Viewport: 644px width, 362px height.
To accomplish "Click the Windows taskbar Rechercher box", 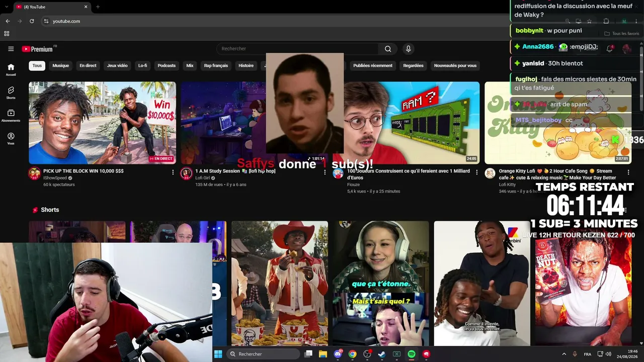I will (x=264, y=354).
